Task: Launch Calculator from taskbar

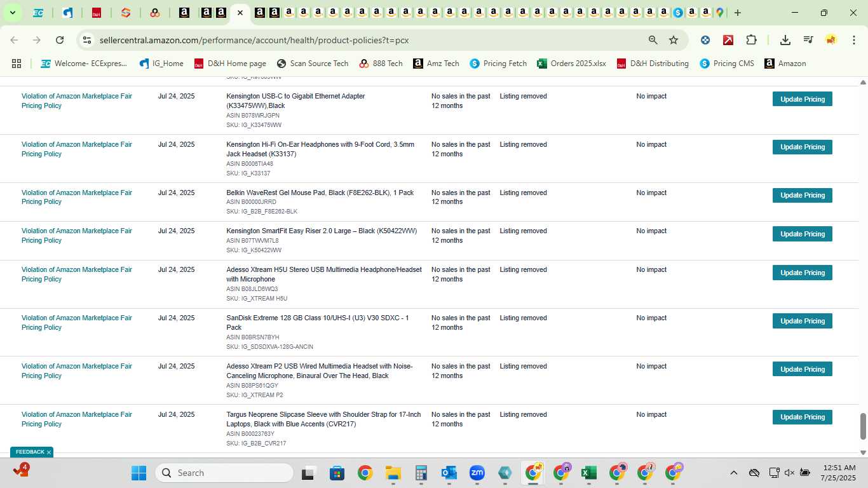Action: click(421, 473)
